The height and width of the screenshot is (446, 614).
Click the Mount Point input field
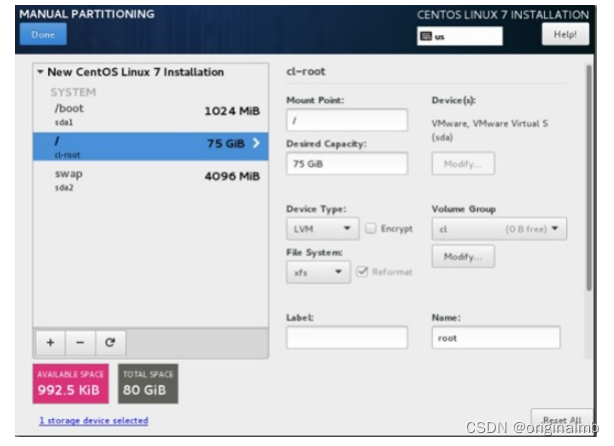(x=347, y=120)
